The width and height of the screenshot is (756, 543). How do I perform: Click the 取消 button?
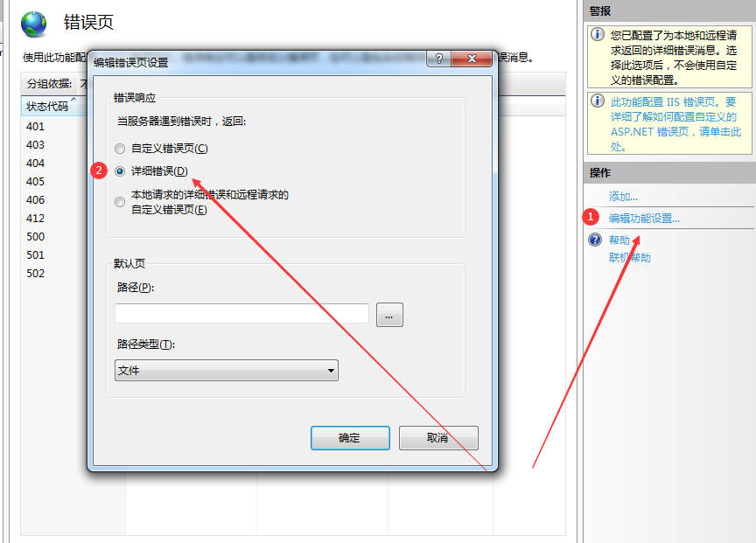coord(438,438)
